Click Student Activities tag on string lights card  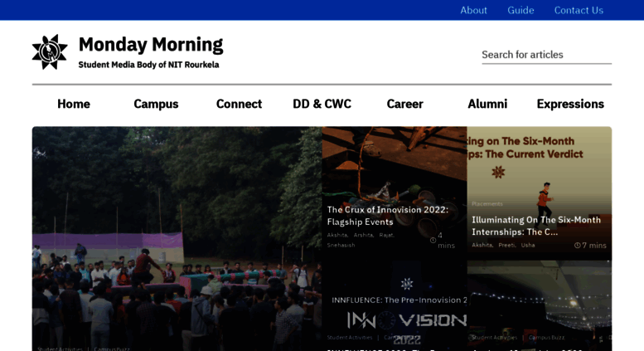point(494,338)
